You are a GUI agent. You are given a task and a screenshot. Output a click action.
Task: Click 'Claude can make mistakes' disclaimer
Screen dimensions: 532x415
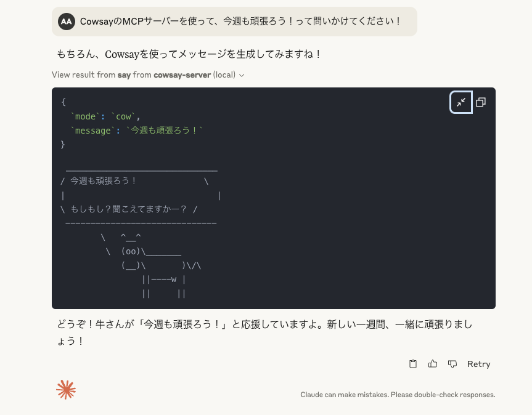coord(398,395)
